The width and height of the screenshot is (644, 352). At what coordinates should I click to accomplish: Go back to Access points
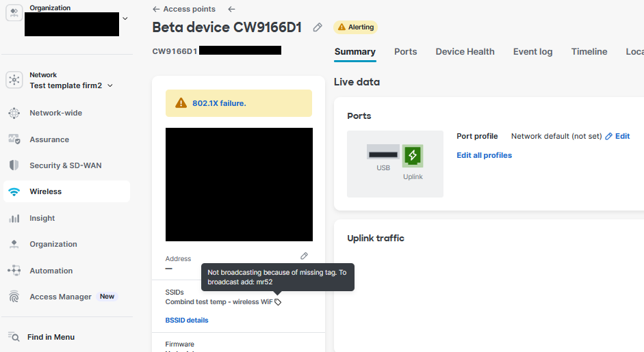[184, 10]
